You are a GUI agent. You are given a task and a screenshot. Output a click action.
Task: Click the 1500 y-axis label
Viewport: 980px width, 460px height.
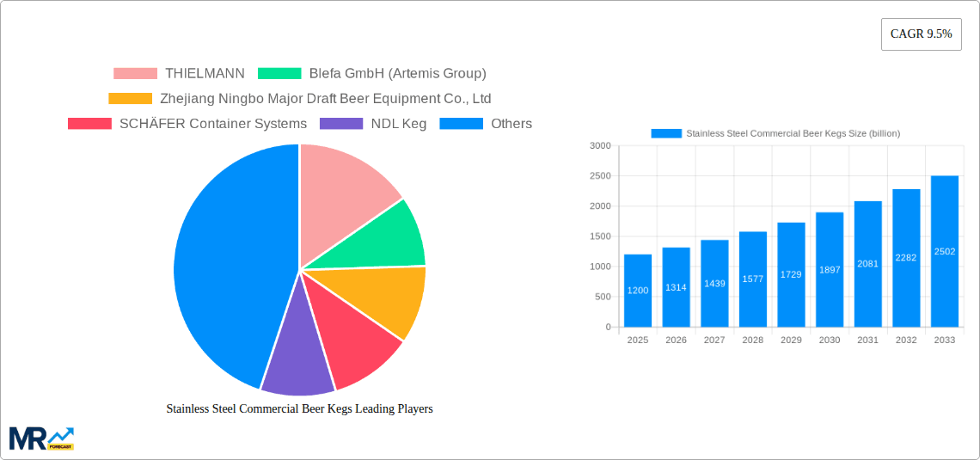(600, 236)
